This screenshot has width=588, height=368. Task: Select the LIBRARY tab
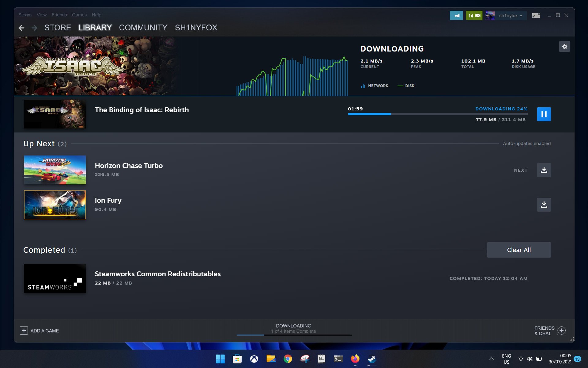(95, 28)
